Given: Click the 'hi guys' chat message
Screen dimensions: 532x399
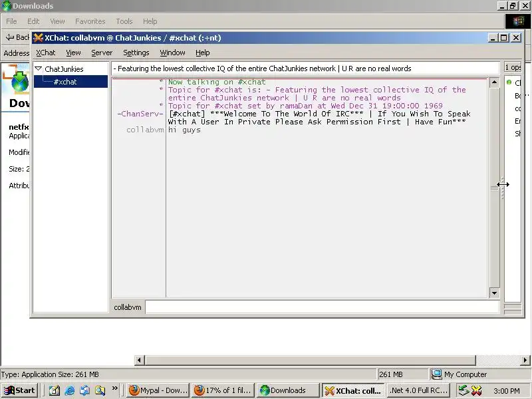Looking at the screenshot, I should pyautogui.click(x=184, y=130).
